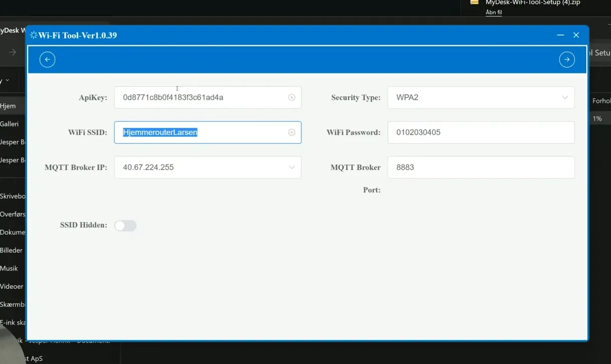Open the Security Type WPA2 dropdown
The width and height of the screenshot is (611, 364).
[481, 97]
